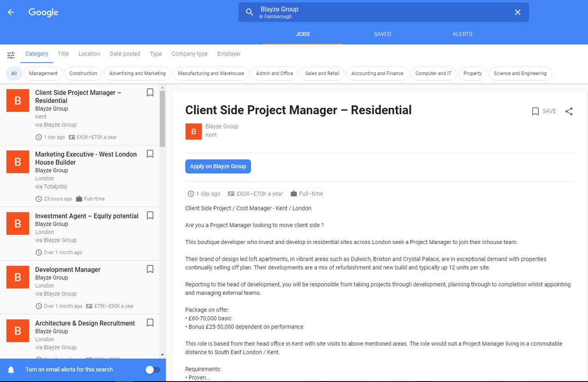Click the Blayze Group logo in job details

click(193, 131)
